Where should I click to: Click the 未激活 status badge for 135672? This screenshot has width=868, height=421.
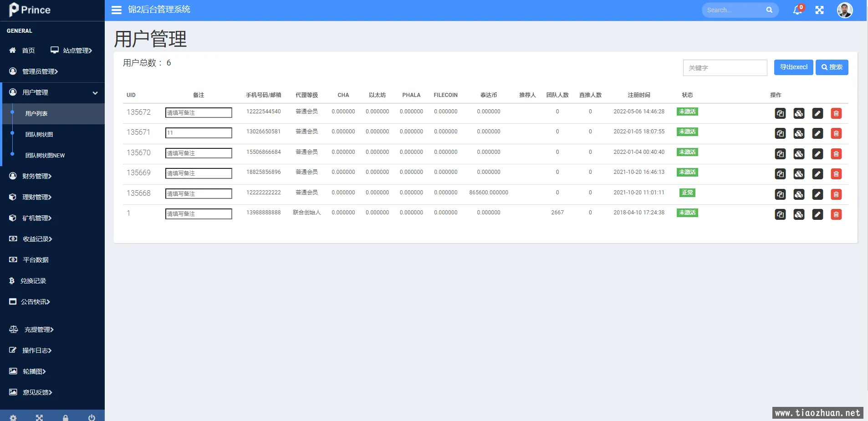click(687, 112)
